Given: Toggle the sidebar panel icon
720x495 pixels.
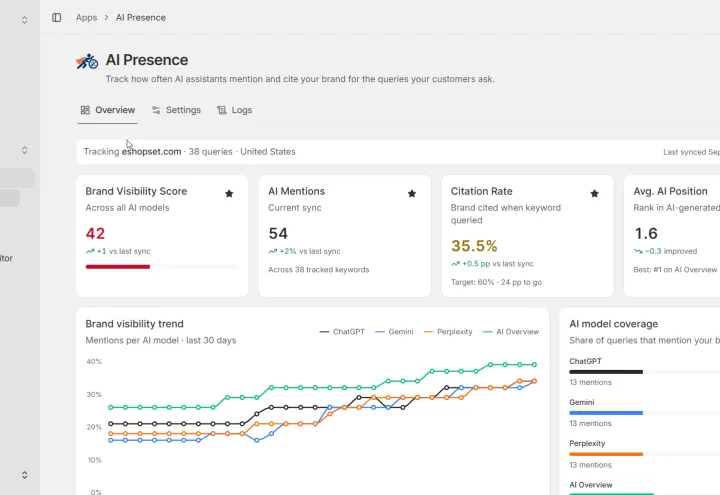Looking at the screenshot, I should point(56,17).
